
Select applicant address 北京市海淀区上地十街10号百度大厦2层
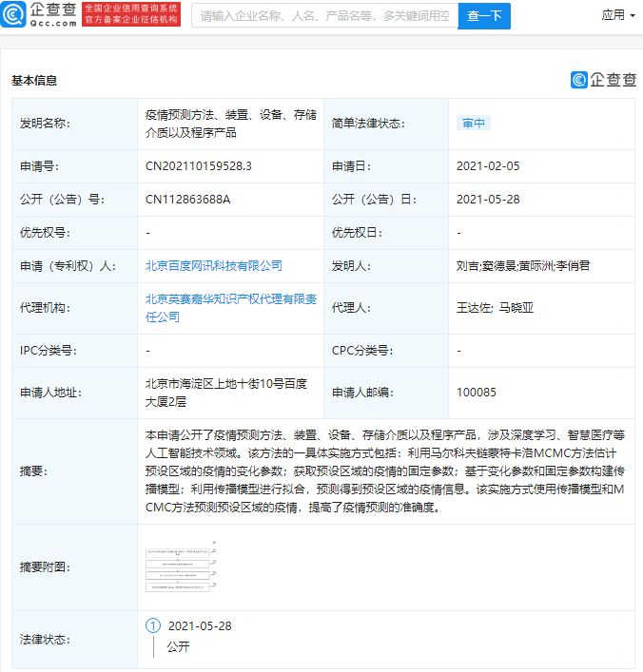(226, 393)
